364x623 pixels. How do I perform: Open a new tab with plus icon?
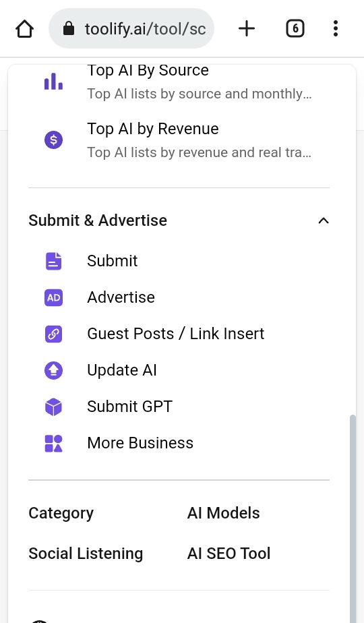coord(247,28)
